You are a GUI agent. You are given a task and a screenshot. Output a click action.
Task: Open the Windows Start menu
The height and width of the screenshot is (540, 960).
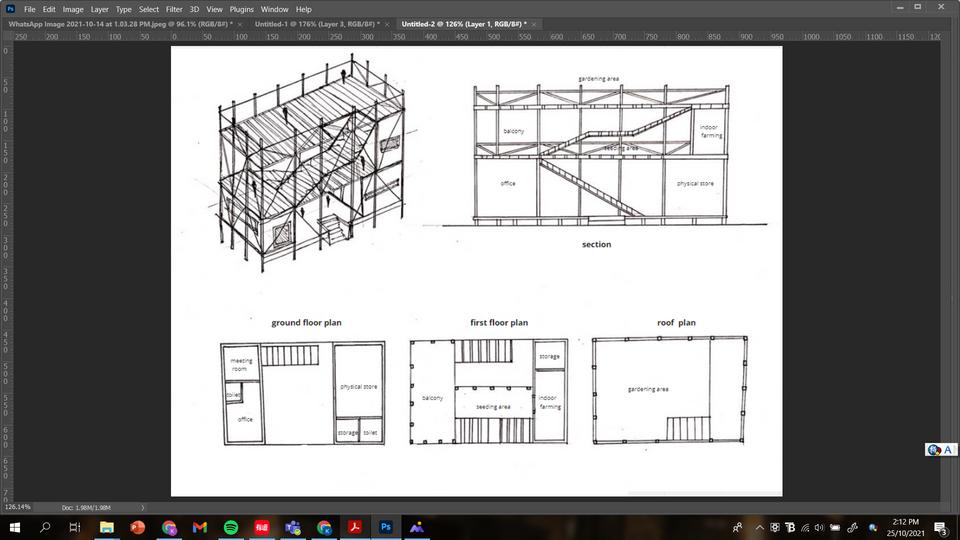tap(15, 527)
